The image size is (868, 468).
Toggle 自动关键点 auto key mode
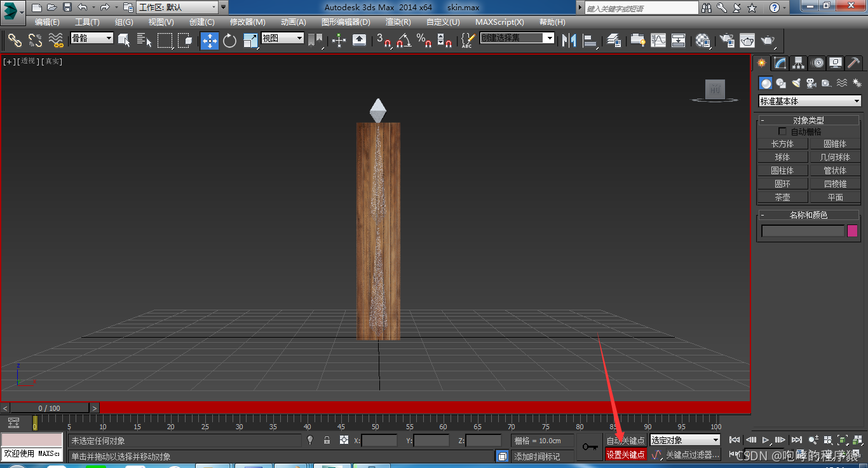pyautogui.click(x=626, y=441)
